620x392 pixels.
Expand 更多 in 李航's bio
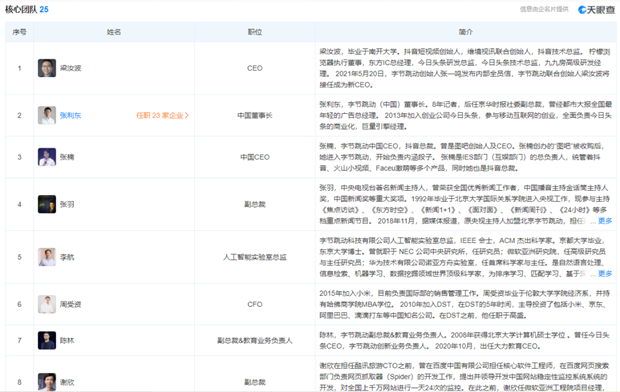[x=605, y=273]
